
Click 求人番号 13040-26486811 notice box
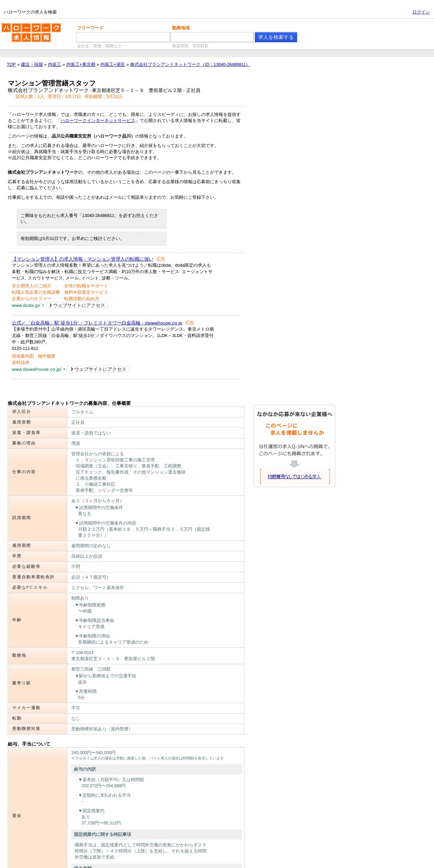click(92, 219)
